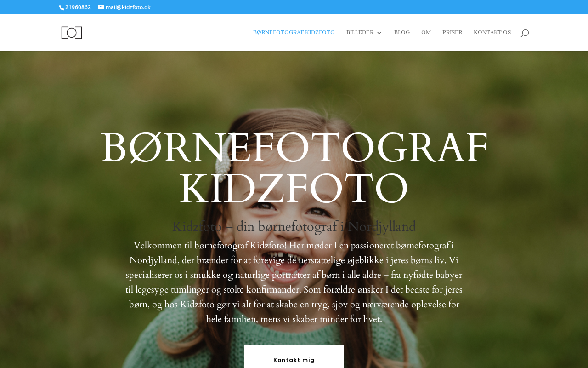Click the phone number 21960862
588x368 pixels.
78,7
